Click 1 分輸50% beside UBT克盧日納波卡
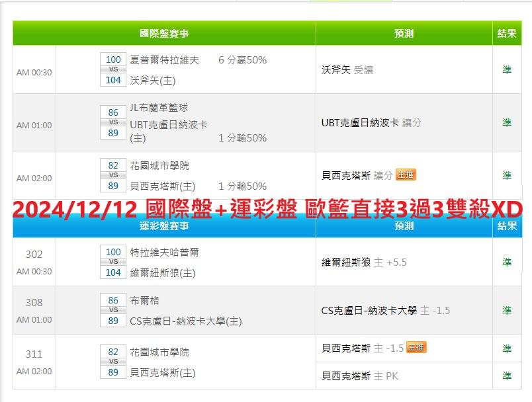The width and height of the screenshot is (532, 402). pos(243,138)
